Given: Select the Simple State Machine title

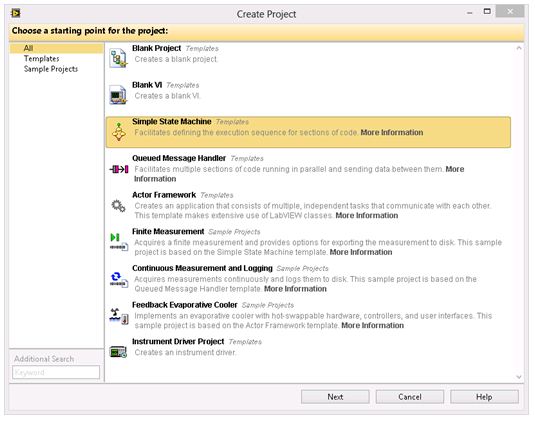Looking at the screenshot, I should point(172,121).
